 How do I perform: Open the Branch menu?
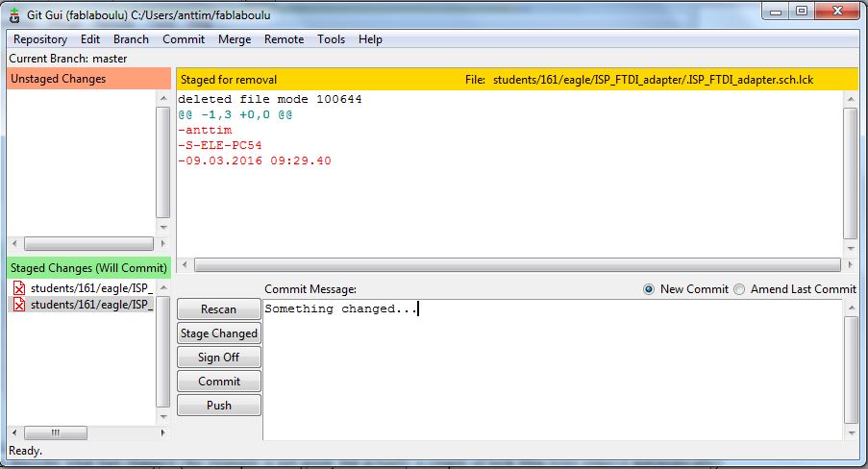[131, 39]
